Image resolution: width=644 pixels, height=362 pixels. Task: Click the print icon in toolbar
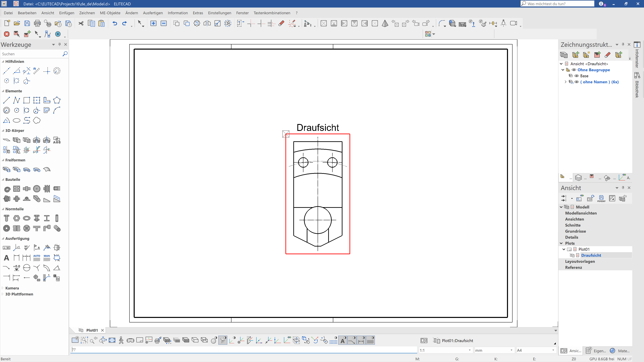pos(37,23)
